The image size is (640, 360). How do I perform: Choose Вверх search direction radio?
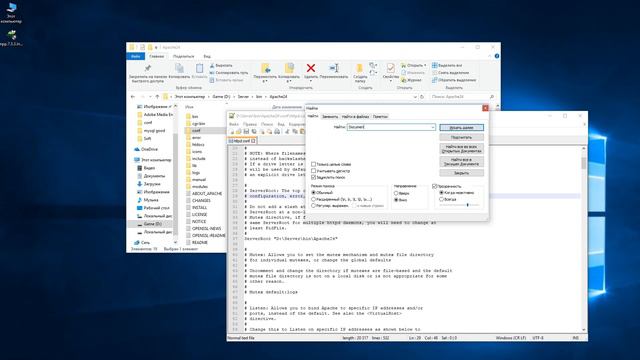tap(396, 193)
